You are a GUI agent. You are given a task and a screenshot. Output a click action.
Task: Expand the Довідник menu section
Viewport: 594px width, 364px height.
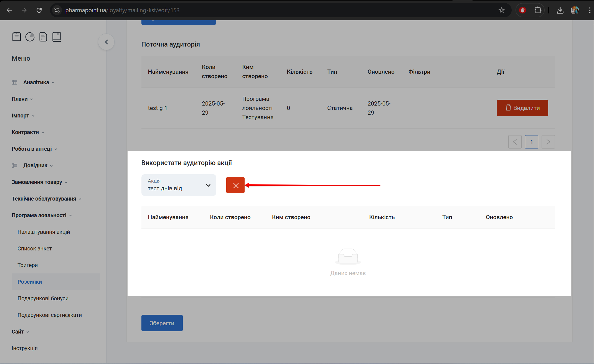click(x=35, y=165)
